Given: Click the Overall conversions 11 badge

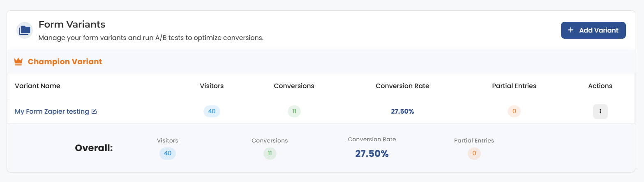Looking at the screenshot, I should coord(270,154).
